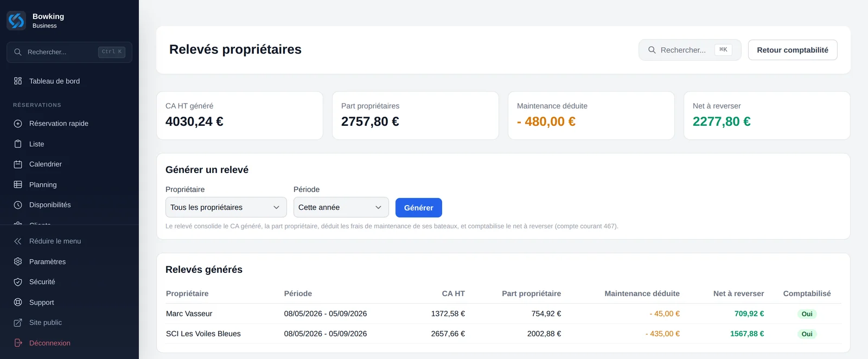Open the Support lifebuoy icon

point(18,302)
